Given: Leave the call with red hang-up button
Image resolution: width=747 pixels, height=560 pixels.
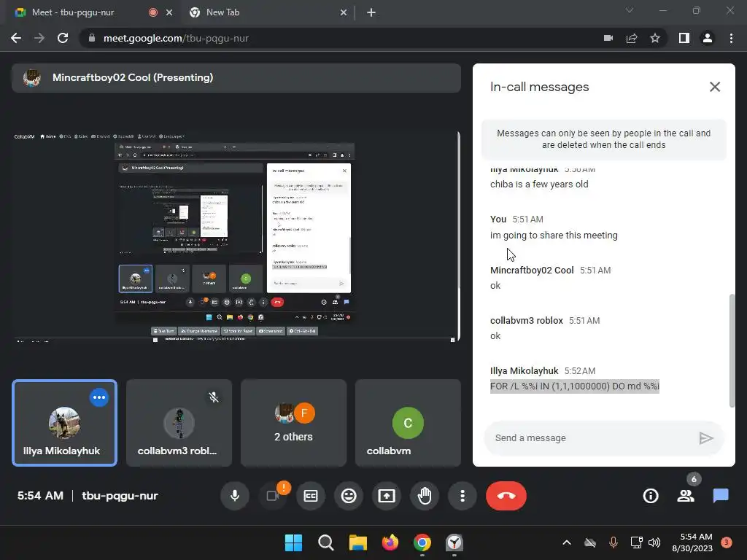Looking at the screenshot, I should (506, 496).
